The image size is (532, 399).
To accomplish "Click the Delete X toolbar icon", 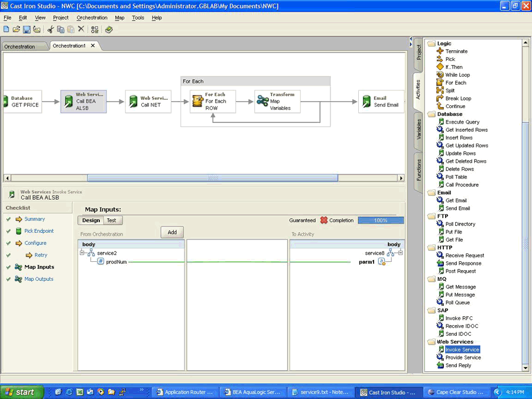I will tap(81, 29).
